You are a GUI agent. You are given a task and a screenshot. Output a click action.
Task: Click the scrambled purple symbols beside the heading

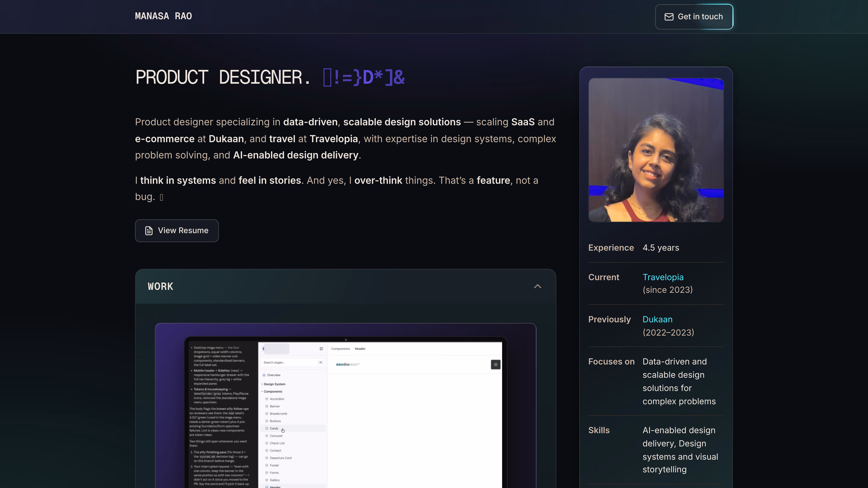click(x=364, y=77)
